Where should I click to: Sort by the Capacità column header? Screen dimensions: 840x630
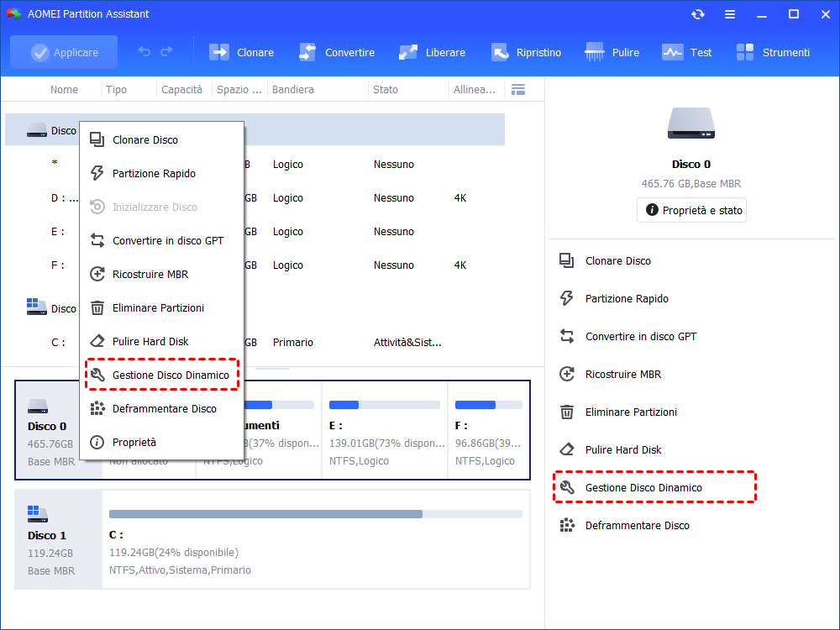pyautogui.click(x=181, y=90)
